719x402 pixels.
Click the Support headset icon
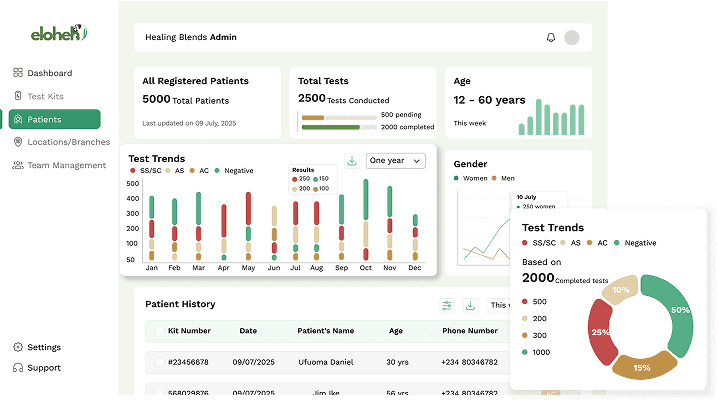pyautogui.click(x=18, y=368)
